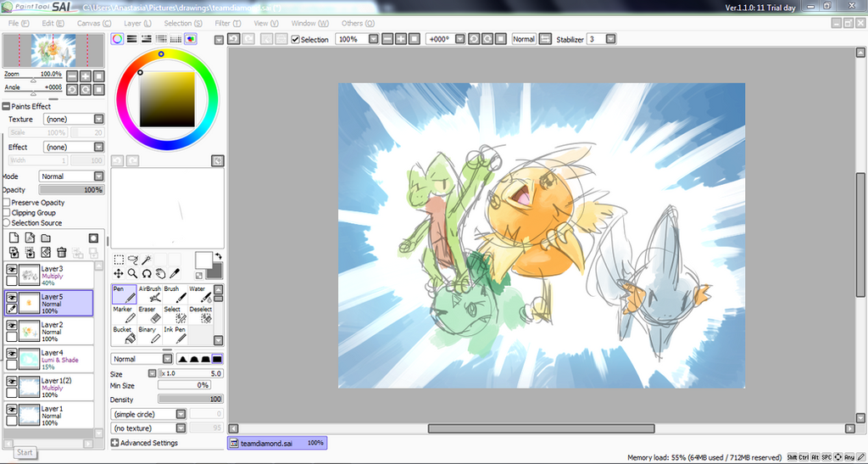Hide Layer1(2) using its eye icon
Viewport: 868px width, 464px height.
point(12,382)
